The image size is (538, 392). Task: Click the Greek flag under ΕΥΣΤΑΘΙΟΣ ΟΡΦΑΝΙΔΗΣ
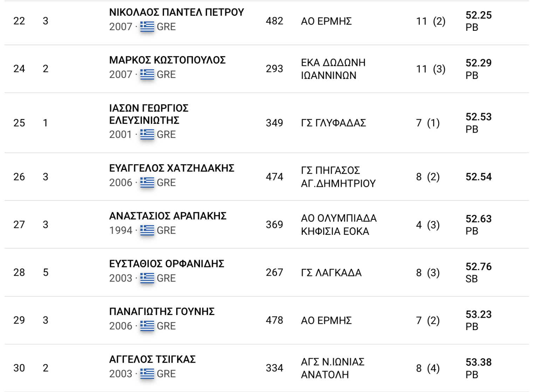point(147,278)
